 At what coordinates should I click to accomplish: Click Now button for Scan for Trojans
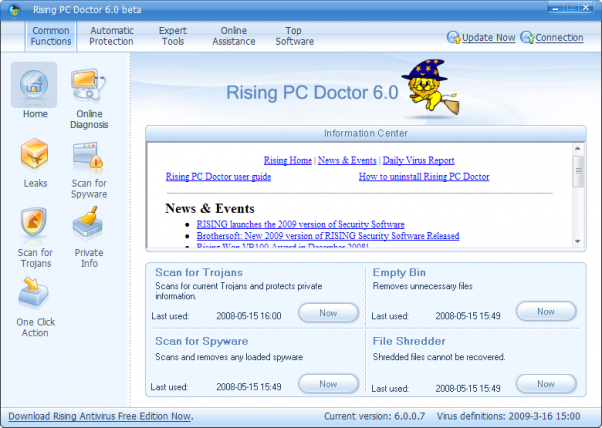tap(328, 313)
